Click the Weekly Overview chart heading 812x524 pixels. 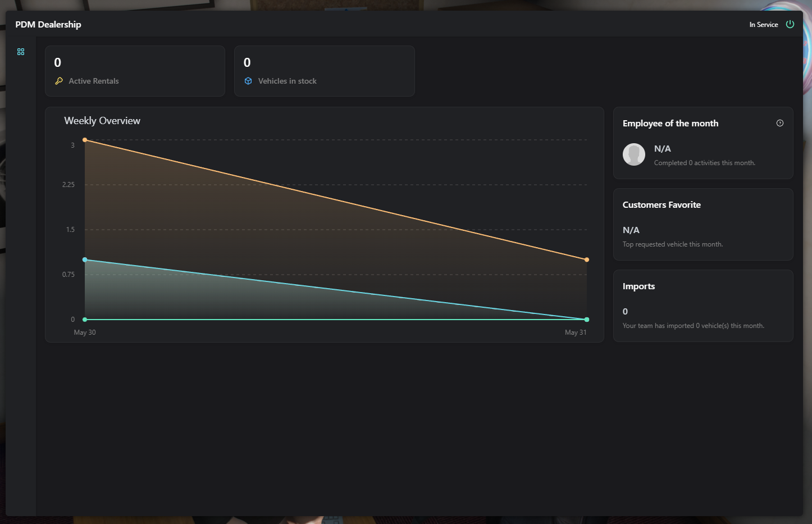[102, 121]
